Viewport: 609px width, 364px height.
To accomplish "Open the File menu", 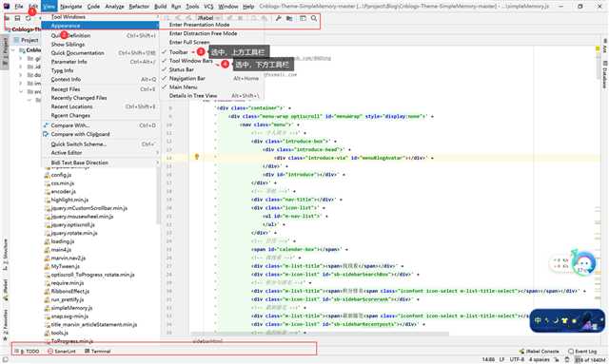I will 19,7.
